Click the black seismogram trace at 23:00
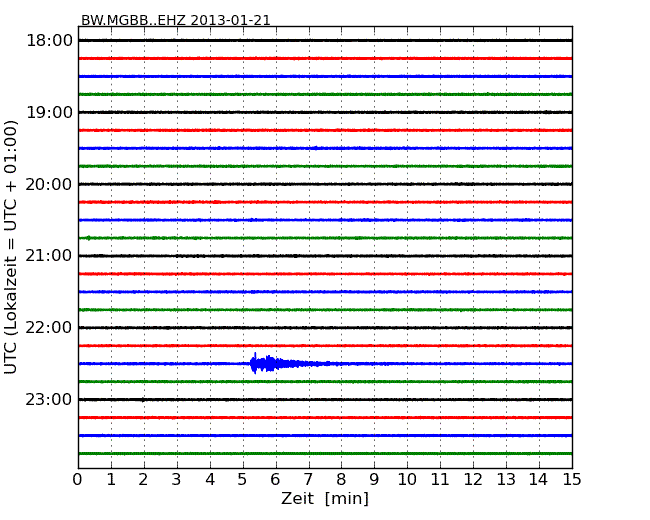Viewport: 650px width, 520px height. [x=325, y=400]
